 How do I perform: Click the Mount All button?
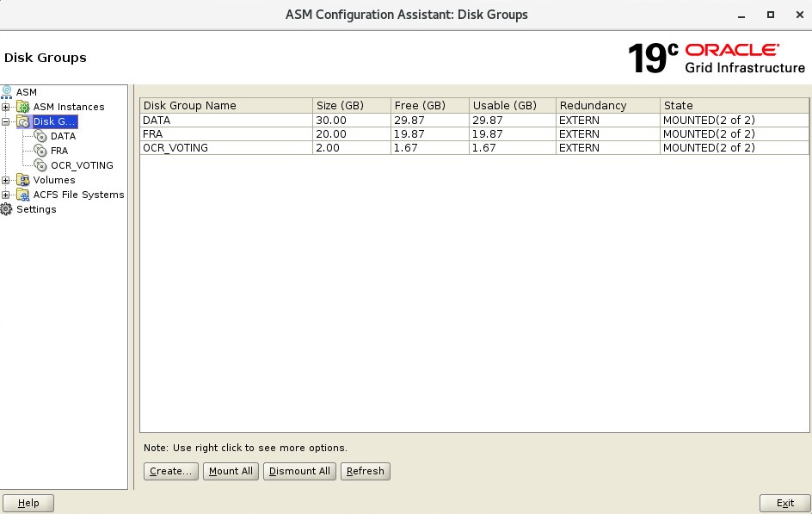(231, 471)
